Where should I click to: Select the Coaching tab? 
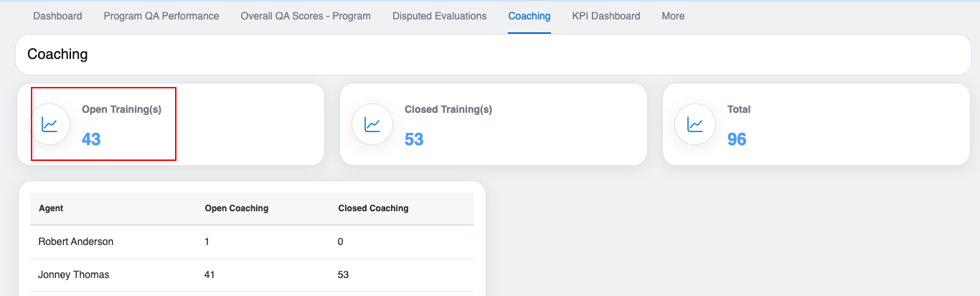point(529,16)
